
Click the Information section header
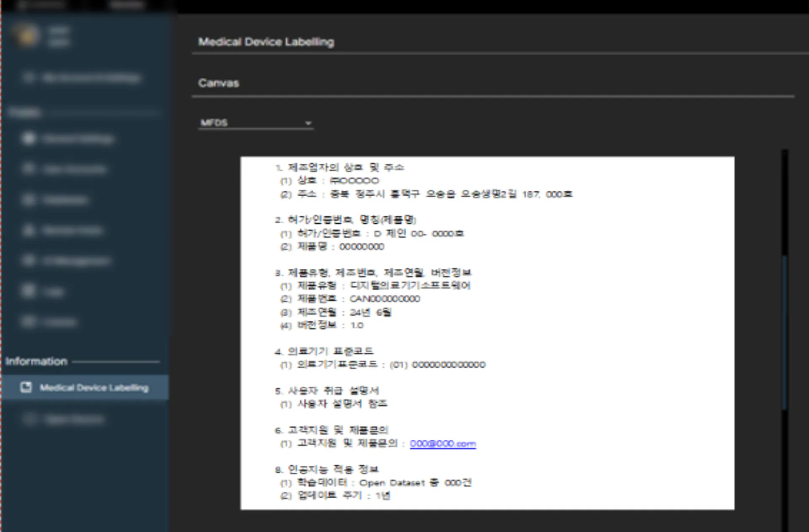point(37,361)
